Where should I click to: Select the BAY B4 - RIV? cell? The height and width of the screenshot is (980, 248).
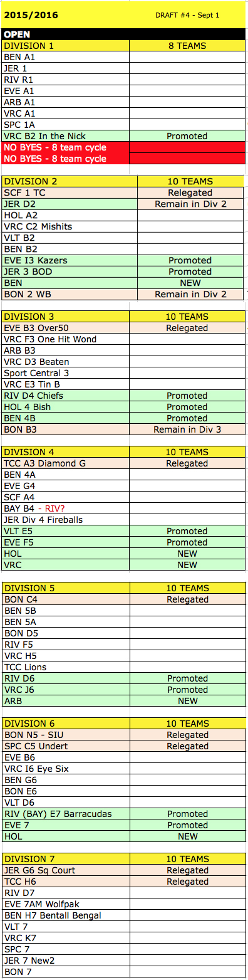tap(66, 508)
